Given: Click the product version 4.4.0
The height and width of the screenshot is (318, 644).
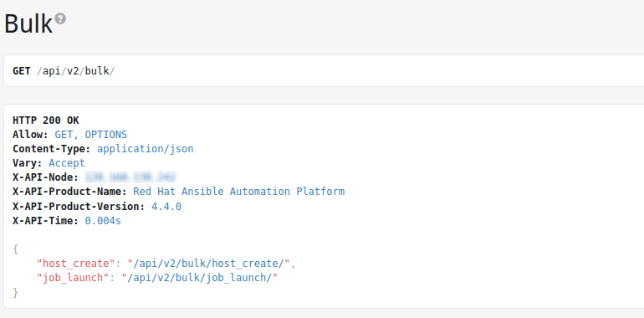Looking at the screenshot, I should 166,206.
